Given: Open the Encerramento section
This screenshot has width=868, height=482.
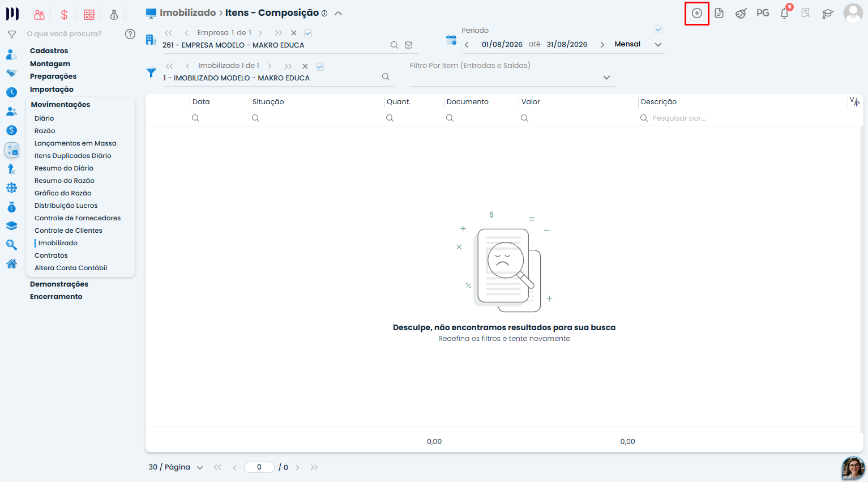Looking at the screenshot, I should pyautogui.click(x=56, y=297).
